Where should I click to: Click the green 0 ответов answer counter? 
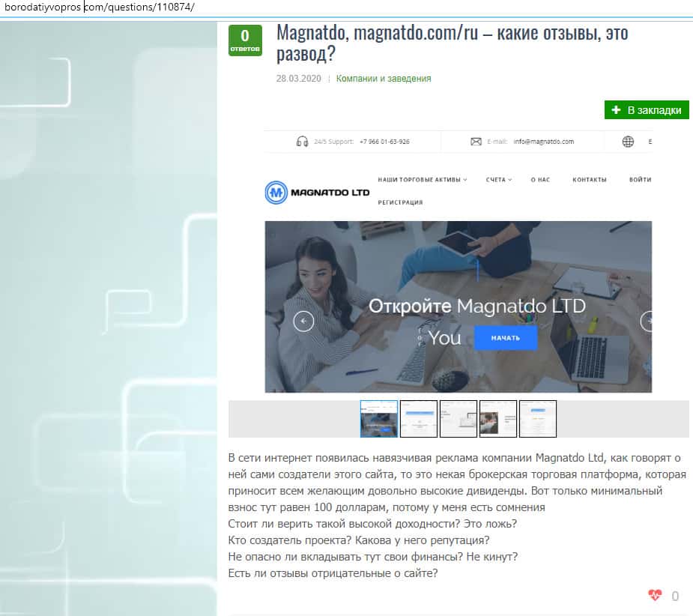(245, 40)
